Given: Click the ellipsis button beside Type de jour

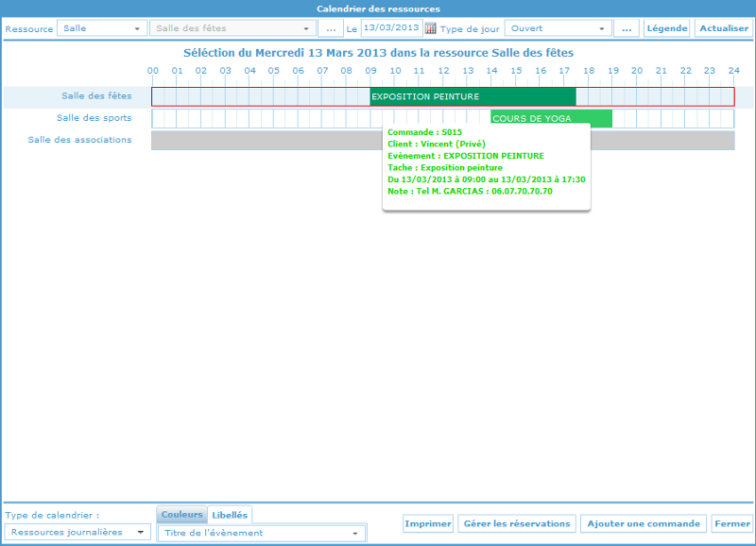Looking at the screenshot, I should (x=627, y=28).
